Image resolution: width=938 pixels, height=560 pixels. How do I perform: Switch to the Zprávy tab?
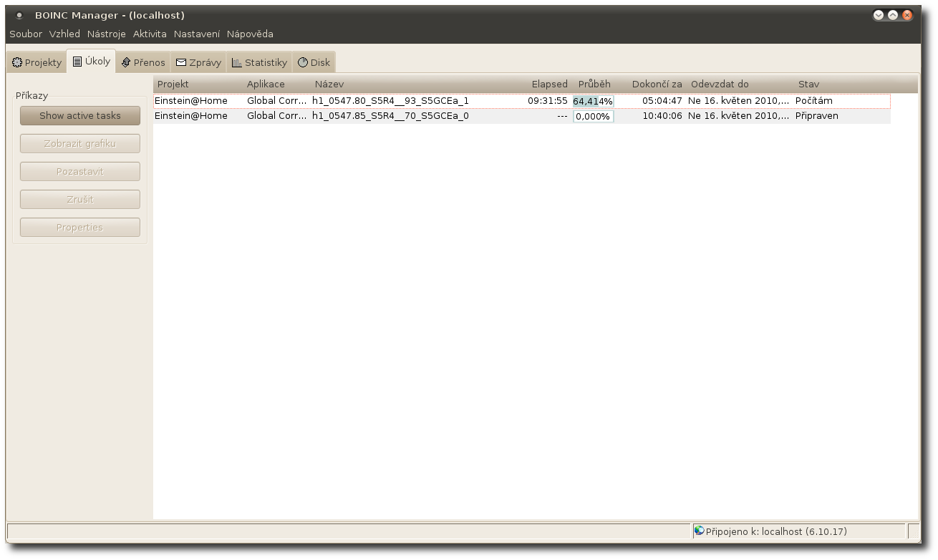pyautogui.click(x=198, y=63)
